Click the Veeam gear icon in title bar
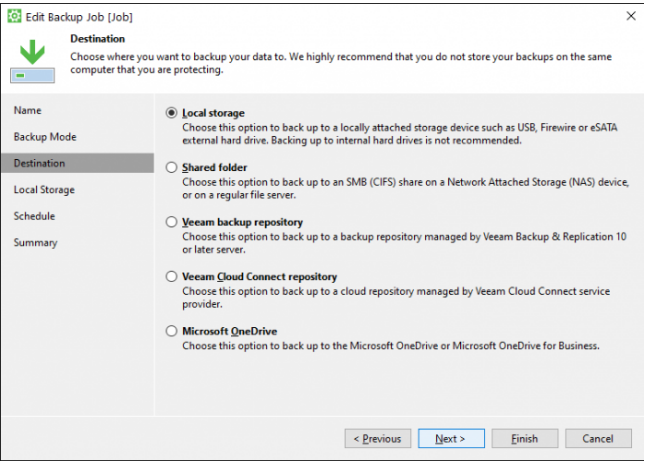Viewport: 651px width, 465px height. [14, 17]
